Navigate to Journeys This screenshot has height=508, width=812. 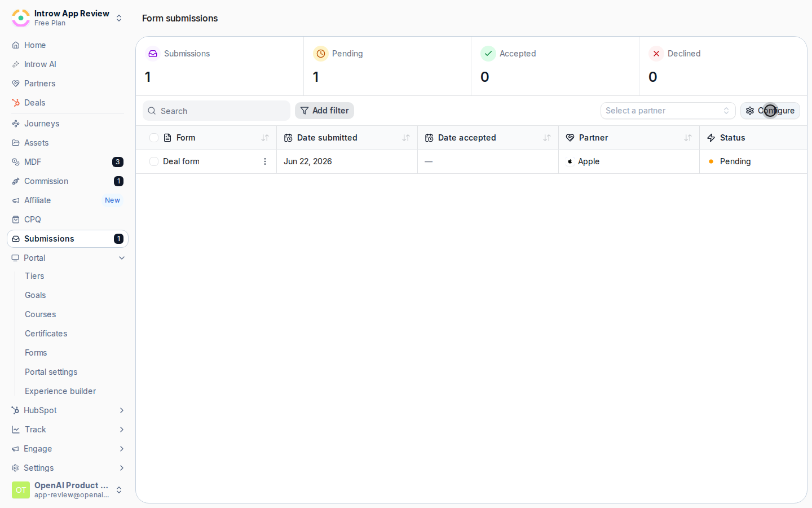(68, 124)
